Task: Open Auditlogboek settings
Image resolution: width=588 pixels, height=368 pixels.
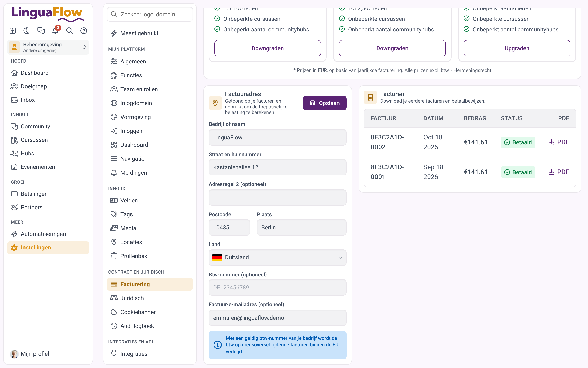Action: [x=150, y=326]
